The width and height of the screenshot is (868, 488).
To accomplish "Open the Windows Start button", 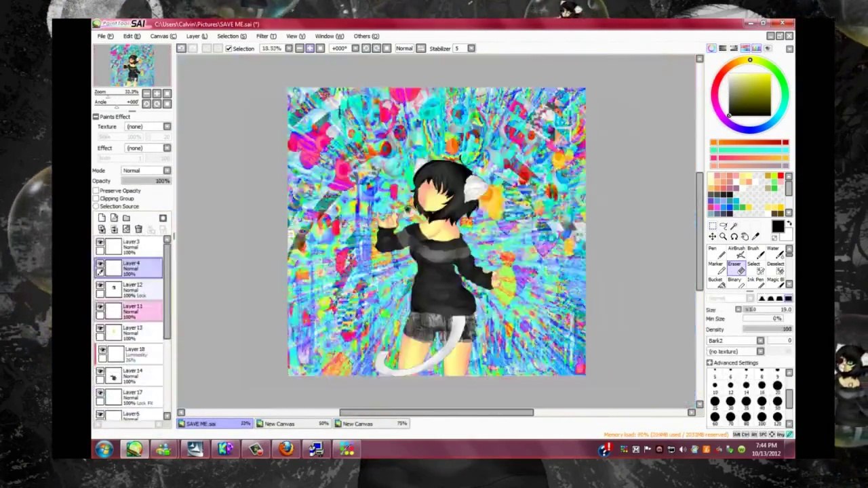I will (104, 449).
